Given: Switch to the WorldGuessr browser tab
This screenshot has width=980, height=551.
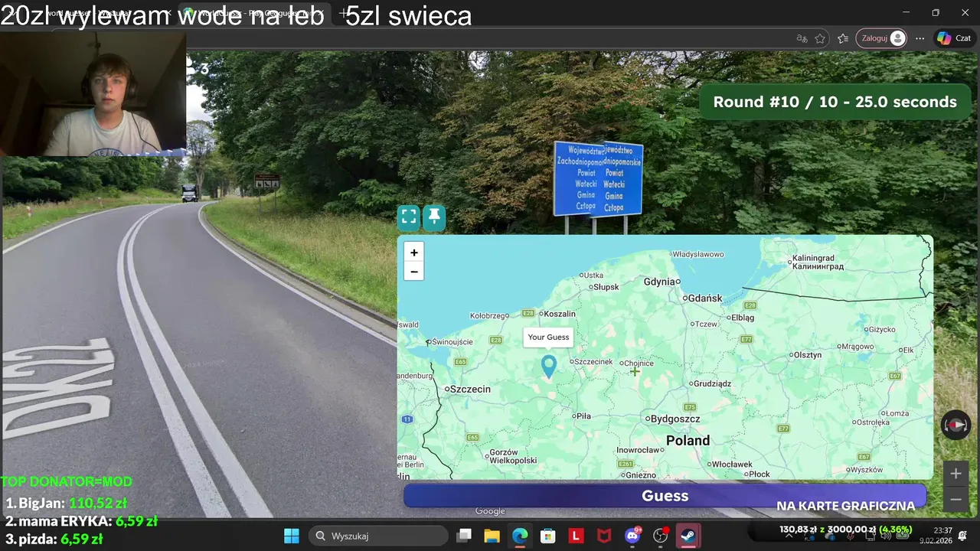Looking at the screenshot, I should pyautogui.click(x=253, y=13).
